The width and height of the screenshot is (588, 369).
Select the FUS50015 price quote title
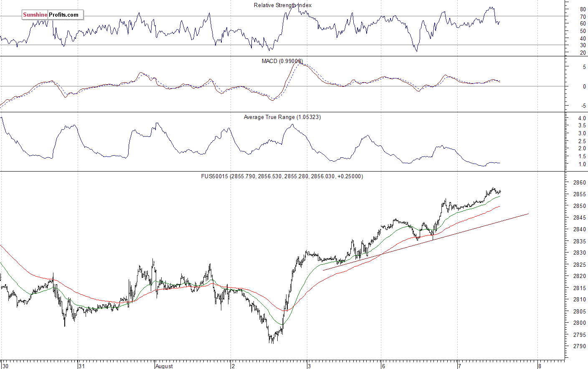(282, 176)
